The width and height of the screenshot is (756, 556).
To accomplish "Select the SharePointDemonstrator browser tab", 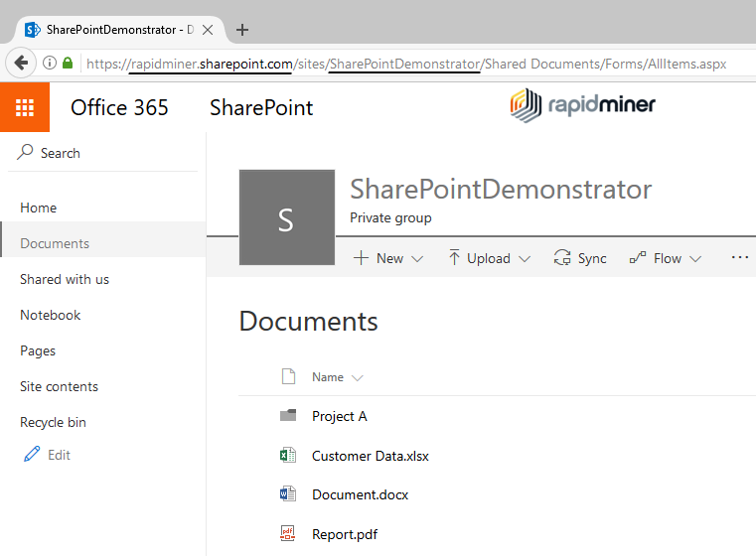I will point(120,30).
